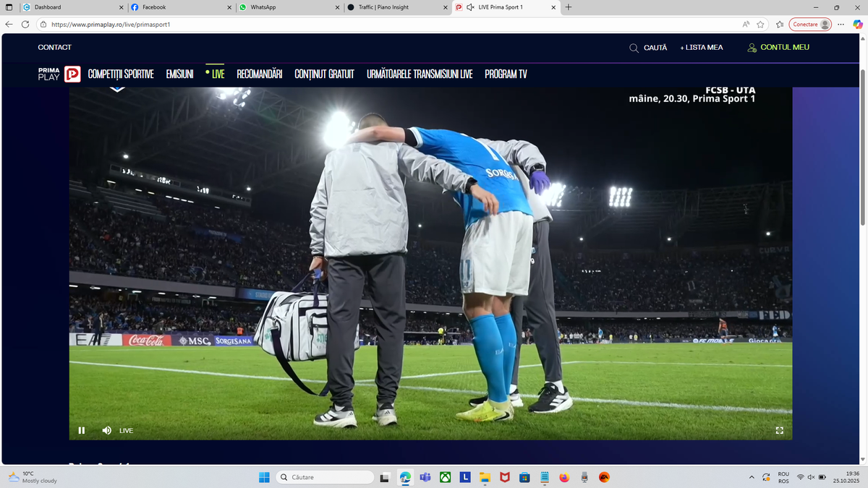The image size is (868, 488).
Task: Mute the video player sound
Action: point(106,430)
